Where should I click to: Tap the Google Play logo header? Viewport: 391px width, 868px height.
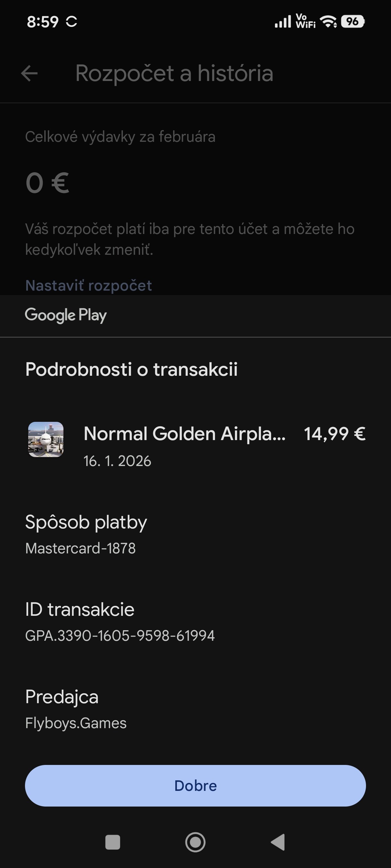coord(66,315)
